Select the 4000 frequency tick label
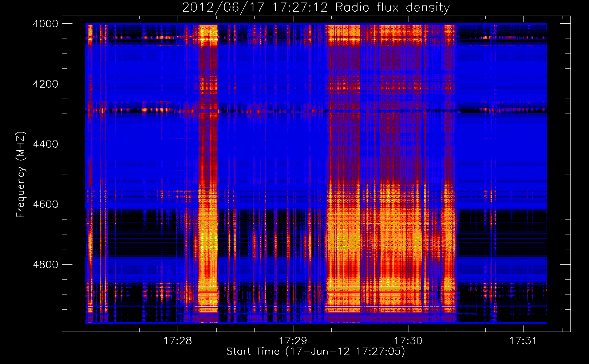Screen dimensions: 589x364 tap(46, 24)
